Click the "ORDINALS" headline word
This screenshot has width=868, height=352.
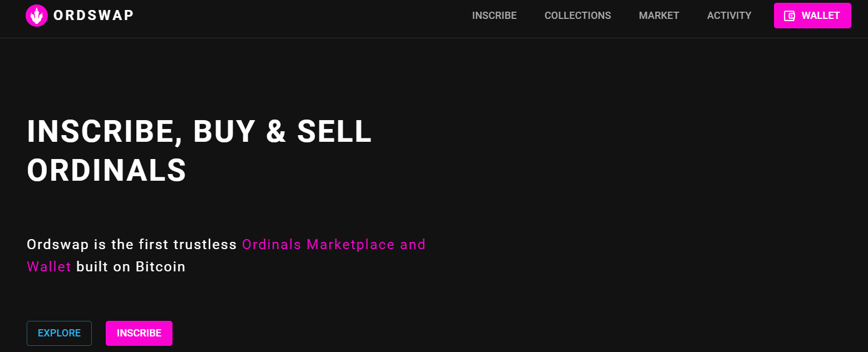click(x=107, y=170)
